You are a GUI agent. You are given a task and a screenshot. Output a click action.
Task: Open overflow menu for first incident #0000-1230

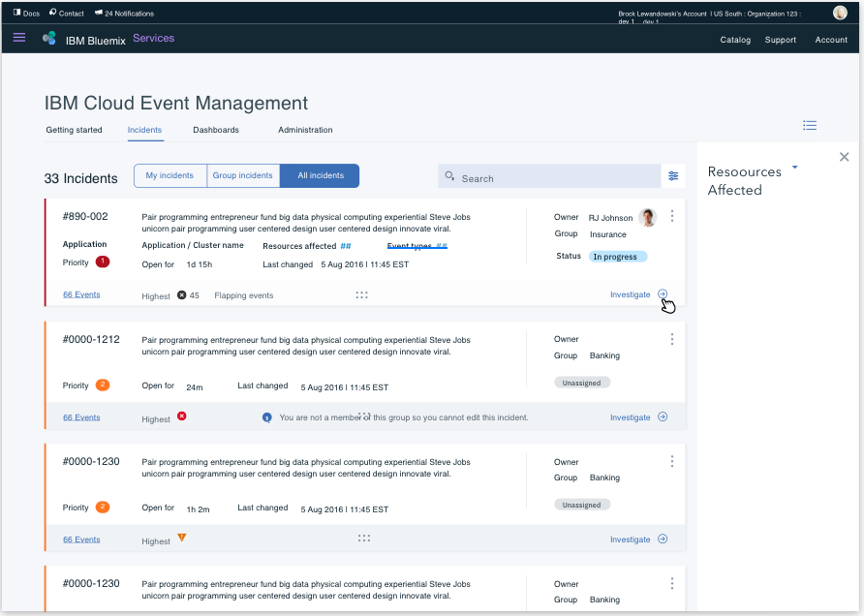(x=671, y=461)
